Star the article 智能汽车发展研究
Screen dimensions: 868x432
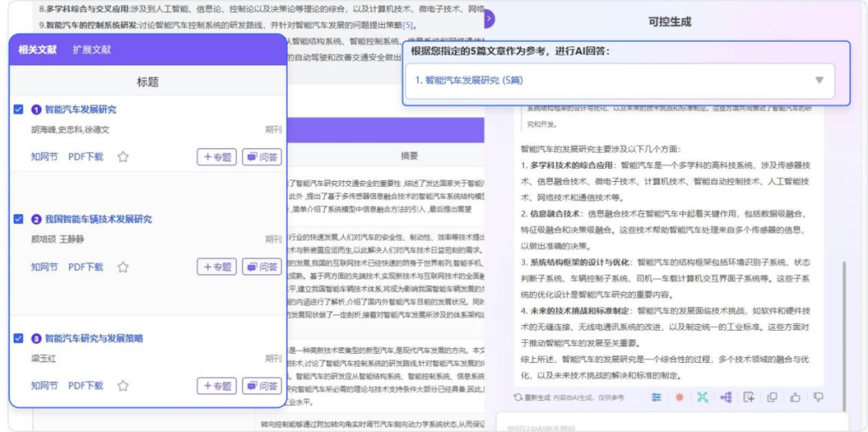[123, 157]
